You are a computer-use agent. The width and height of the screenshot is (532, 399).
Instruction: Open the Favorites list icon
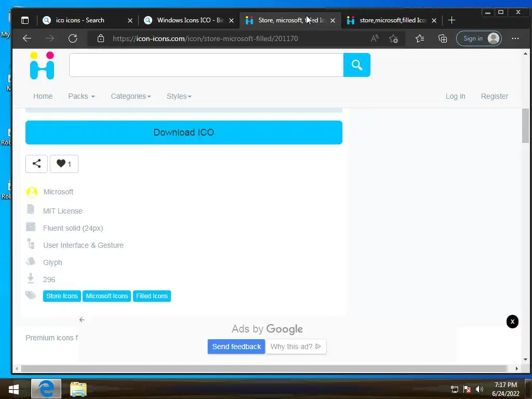point(420,38)
